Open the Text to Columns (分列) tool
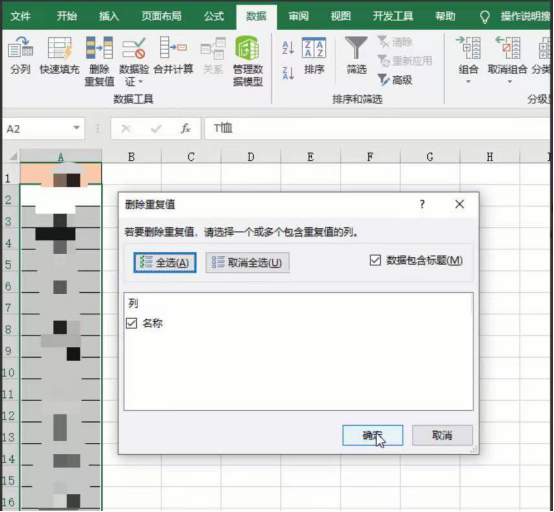 click(20, 55)
